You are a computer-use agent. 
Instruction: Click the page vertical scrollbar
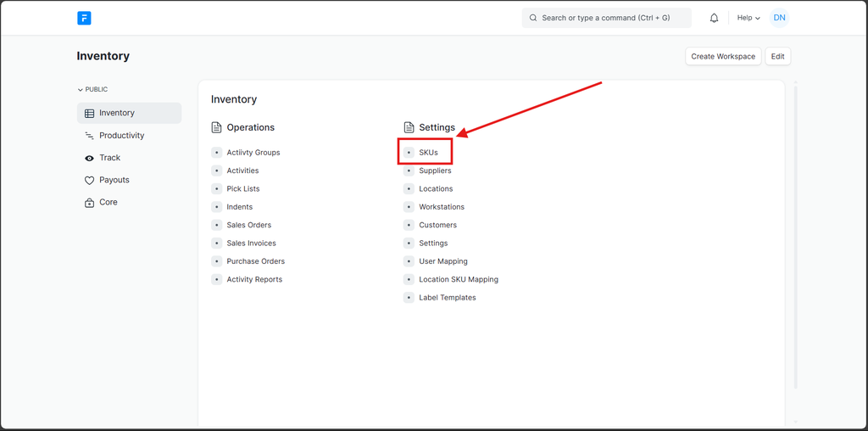[x=796, y=237]
